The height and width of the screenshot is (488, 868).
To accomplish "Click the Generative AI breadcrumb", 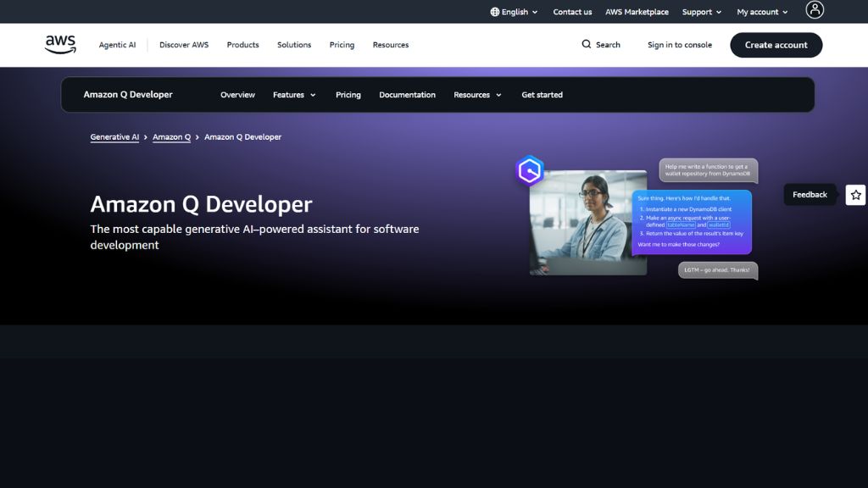I will [x=114, y=136].
